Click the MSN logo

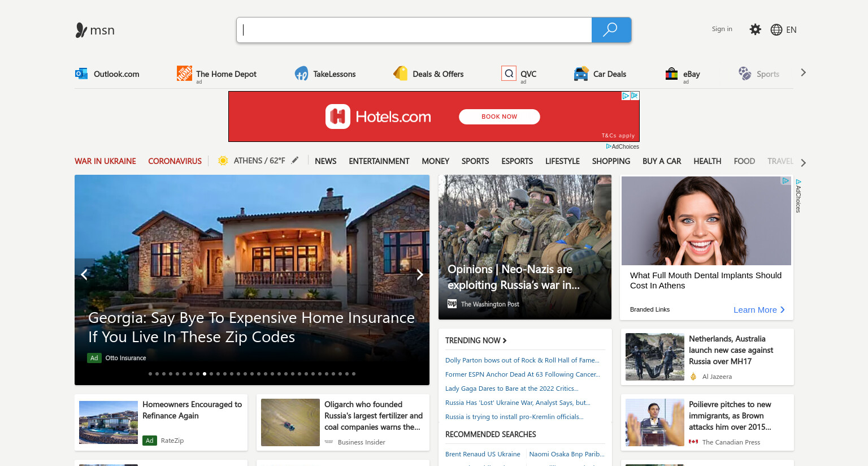tap(95, 30)
